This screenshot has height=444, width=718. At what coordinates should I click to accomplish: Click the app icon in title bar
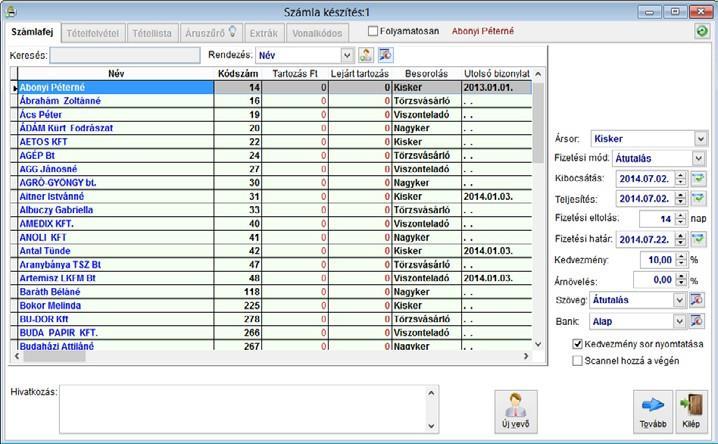pos(10,11)
